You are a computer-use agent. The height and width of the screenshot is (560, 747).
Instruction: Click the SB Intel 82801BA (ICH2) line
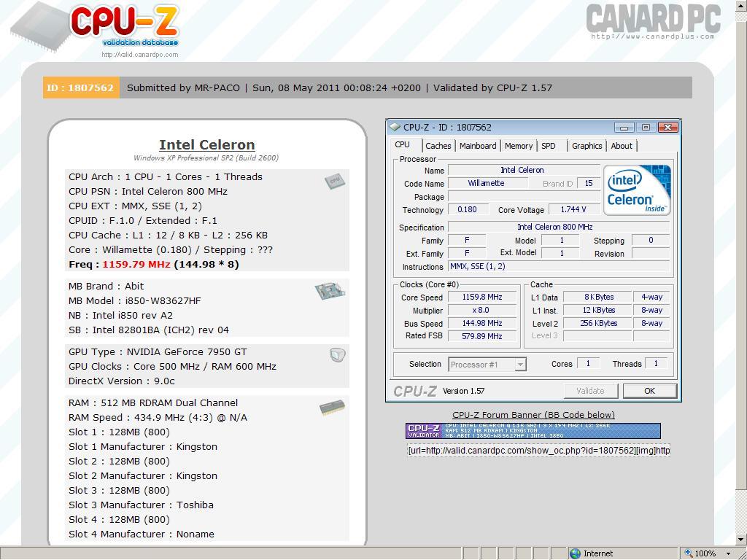(x=149, y=330)
